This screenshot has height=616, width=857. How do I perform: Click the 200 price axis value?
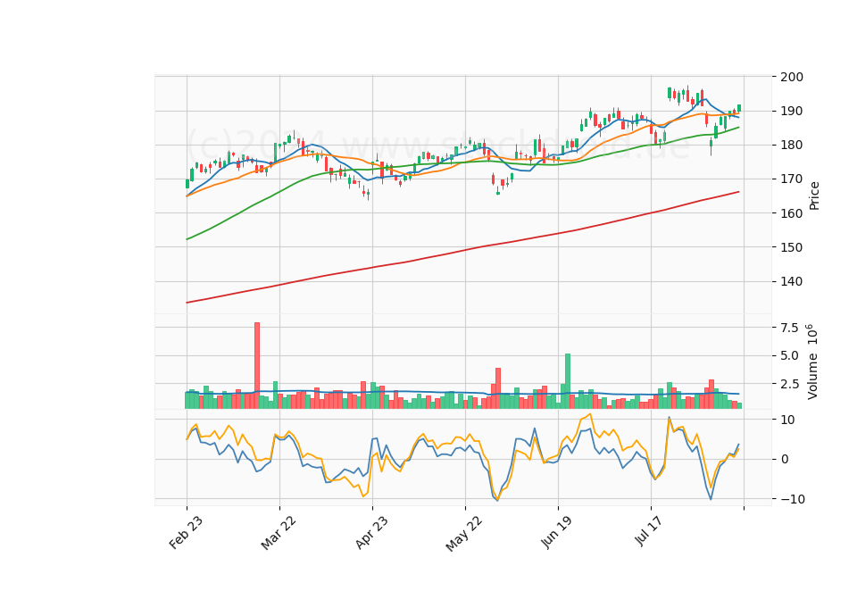pos(792,77)
